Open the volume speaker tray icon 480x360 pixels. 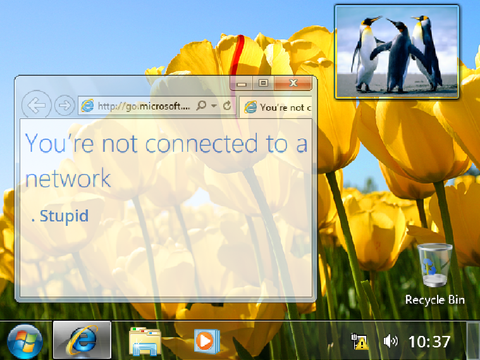coord(390,341)
